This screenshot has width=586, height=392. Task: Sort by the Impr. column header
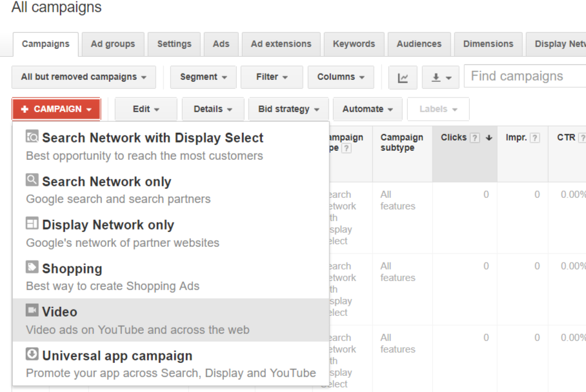coord(523,154)
